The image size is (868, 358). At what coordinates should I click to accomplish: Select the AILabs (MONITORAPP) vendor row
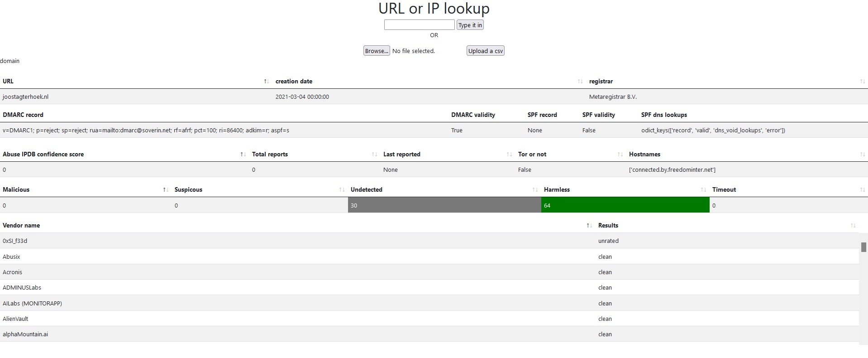429,303
